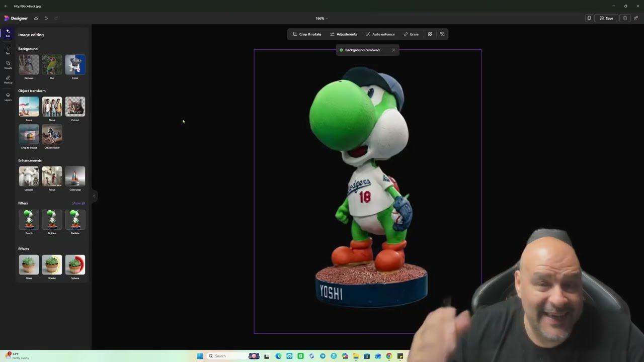Viewport: 644px width, 362px height.
Task: Apply the Glass effect
Action: [x=29, y=264]
